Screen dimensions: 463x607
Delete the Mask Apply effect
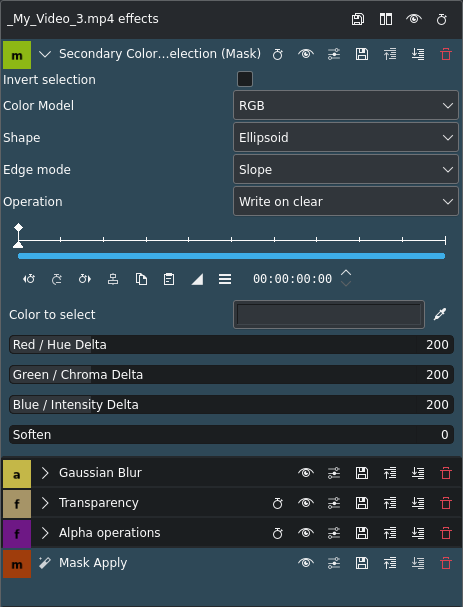tap(446, 563)
